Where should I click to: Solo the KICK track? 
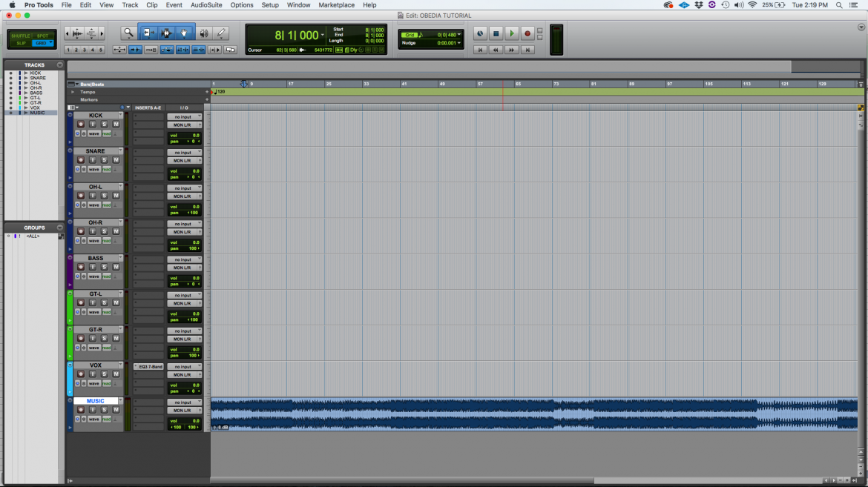[x=104, y=125]
